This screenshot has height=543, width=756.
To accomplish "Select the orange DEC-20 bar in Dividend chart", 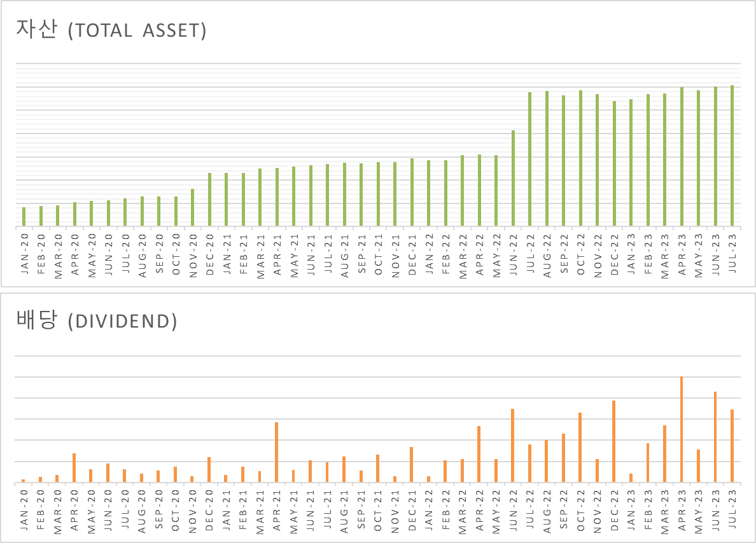I will coord(209,470).
